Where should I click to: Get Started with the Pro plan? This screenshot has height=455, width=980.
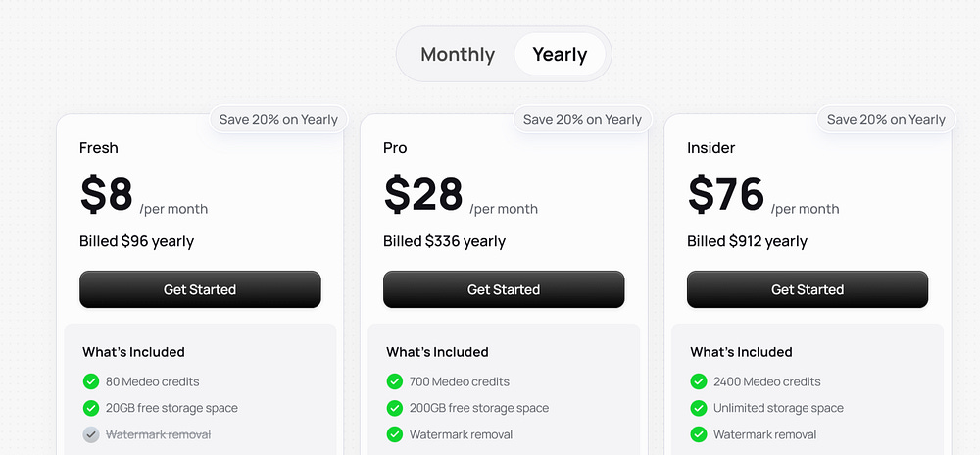(x=504, y=289)
